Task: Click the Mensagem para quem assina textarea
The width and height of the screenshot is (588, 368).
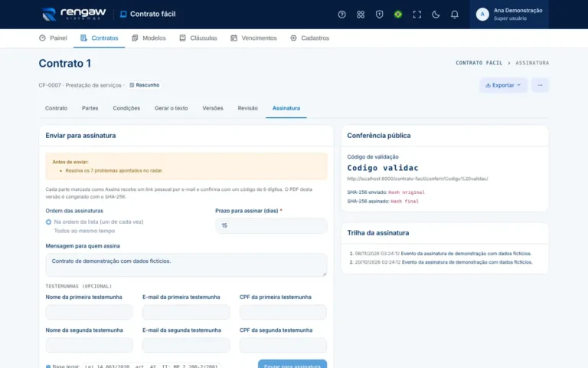Action: click(186, 264)
